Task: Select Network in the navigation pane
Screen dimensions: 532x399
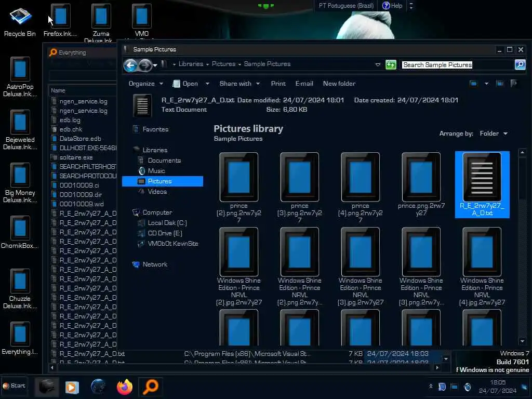Action: [150, 264]
